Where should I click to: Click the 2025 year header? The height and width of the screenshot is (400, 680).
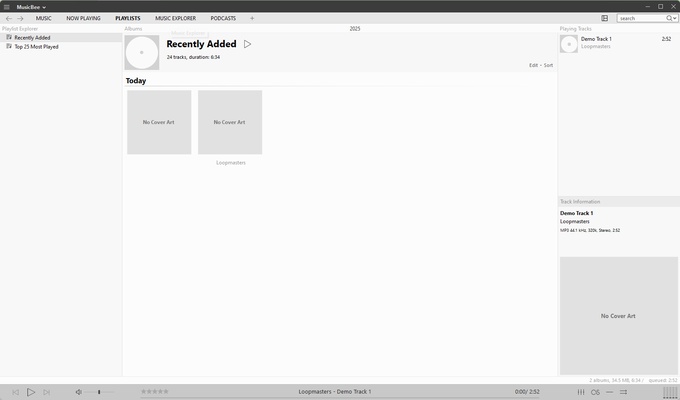[355, 29]
